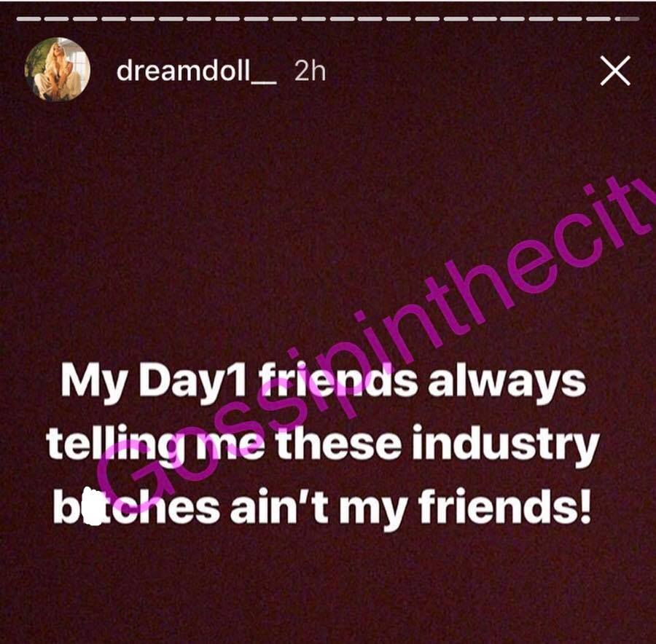Close the story with the X icon

point(615,71)
